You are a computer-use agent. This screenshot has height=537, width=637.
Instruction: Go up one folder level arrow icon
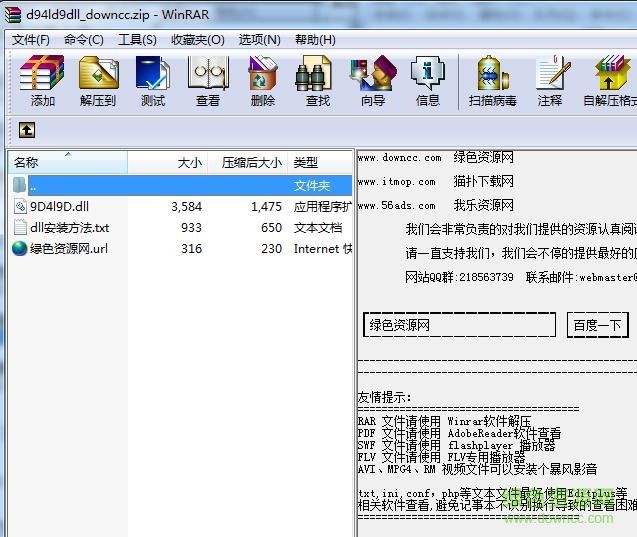coord(27,130)
